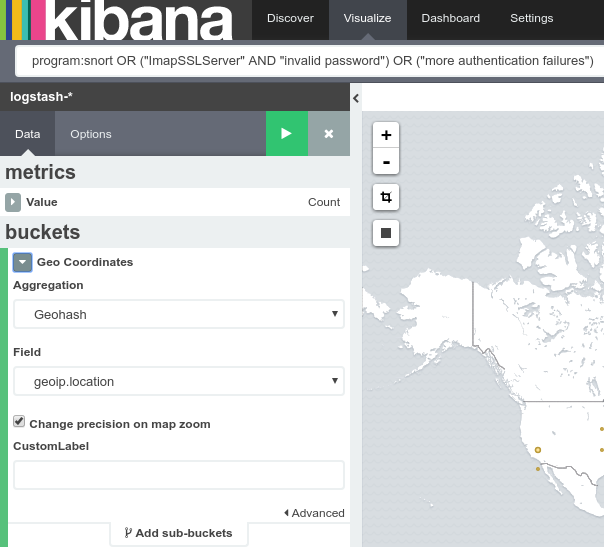The width and height of the screenshot is (604, 547).
Task: Select the fit data bounds crop icon
Action: (386, 197)
